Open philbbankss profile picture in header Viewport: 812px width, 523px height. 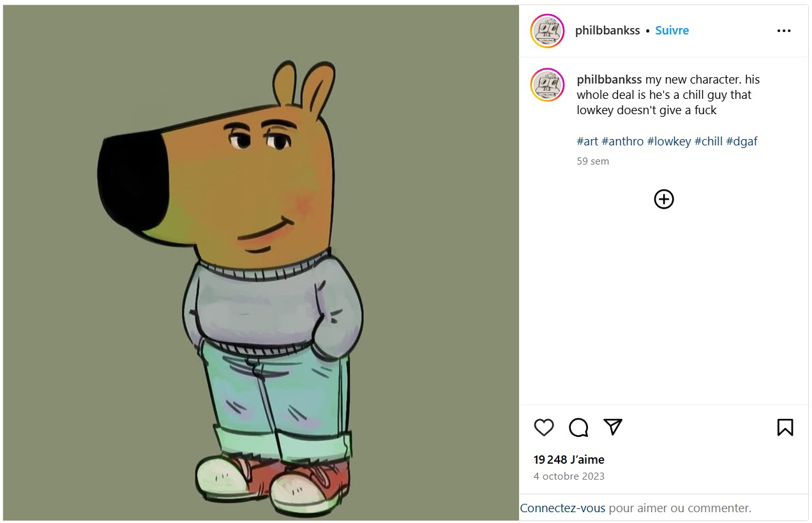click(548, 31)
